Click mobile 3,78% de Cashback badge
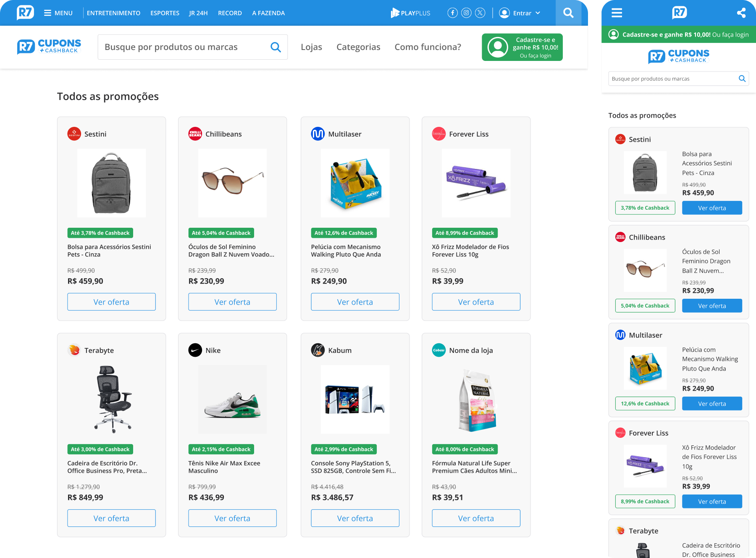This screenshot has width=756, height=558. pos(645,208)
